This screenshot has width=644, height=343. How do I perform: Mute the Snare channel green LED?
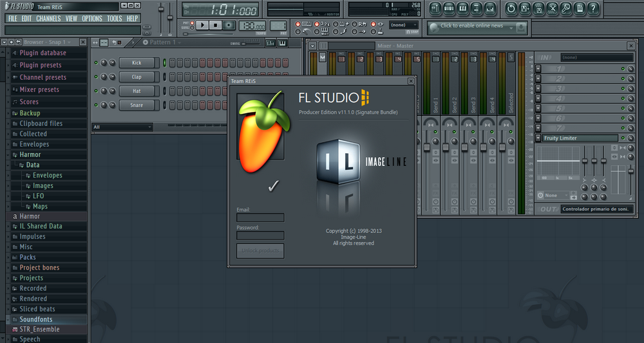coord(96,105)
